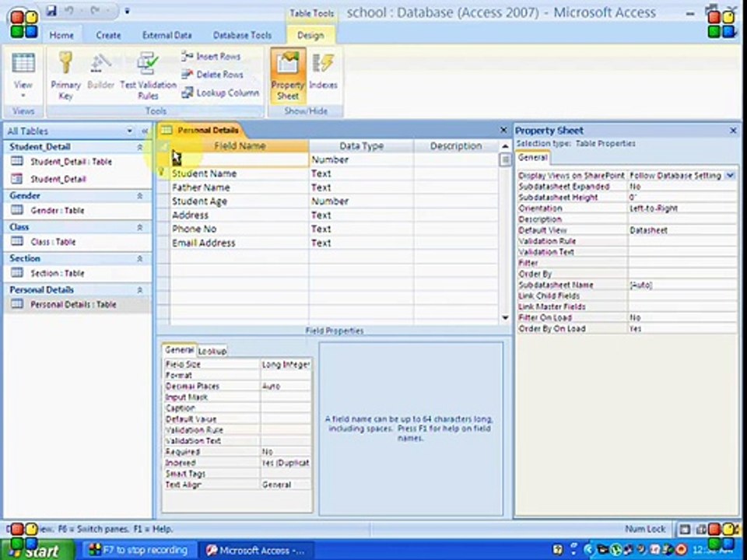Click Insert Rows in the Tools group
The image size is (747, 560).
(211, 56)
